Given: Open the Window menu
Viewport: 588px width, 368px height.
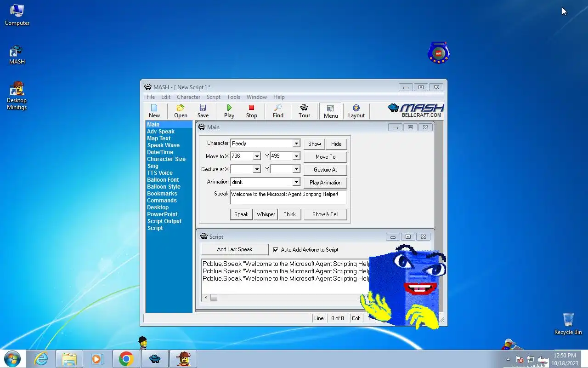Looking at the screenshot, I should pyautogui.click(x=256, y=97).
